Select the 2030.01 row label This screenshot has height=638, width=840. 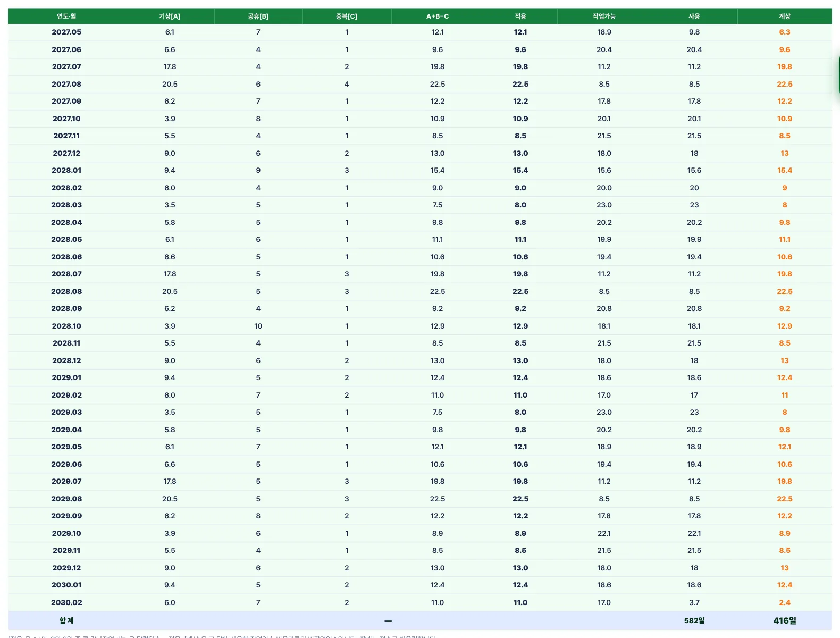pos(66,585)
